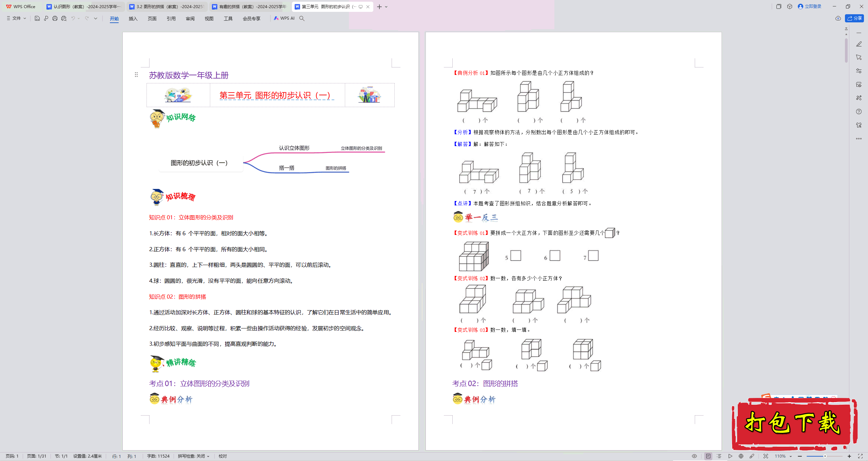Switch to the 开始 ribbon tab
Screen dimensions: 868x461
[114, 19]
